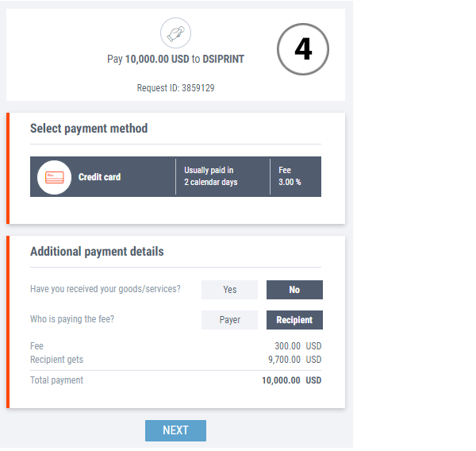Click the 9,700.00 USD recipient amount

(294, 360)
